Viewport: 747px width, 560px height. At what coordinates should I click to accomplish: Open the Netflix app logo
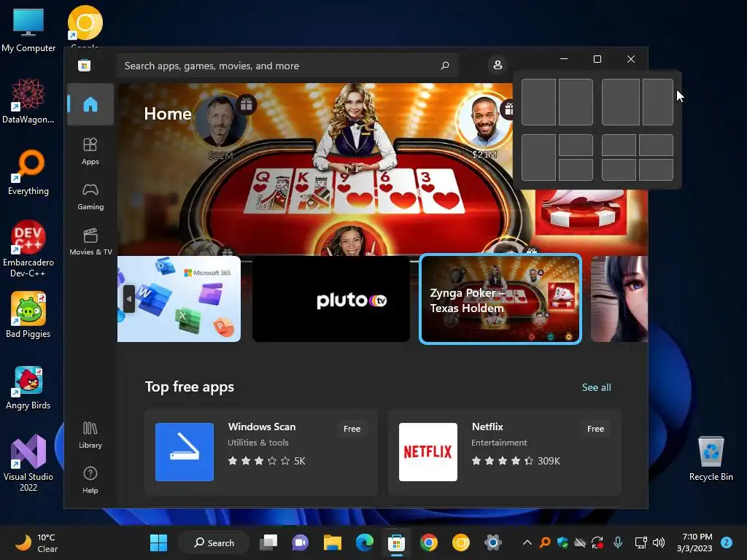(x=427, y=452)
